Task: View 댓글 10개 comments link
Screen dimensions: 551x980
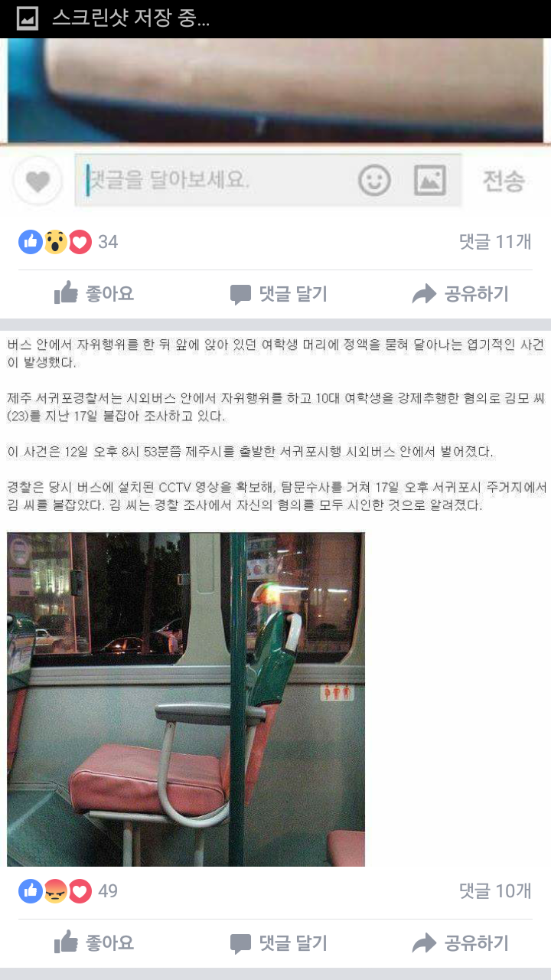Action: point(494,891)
